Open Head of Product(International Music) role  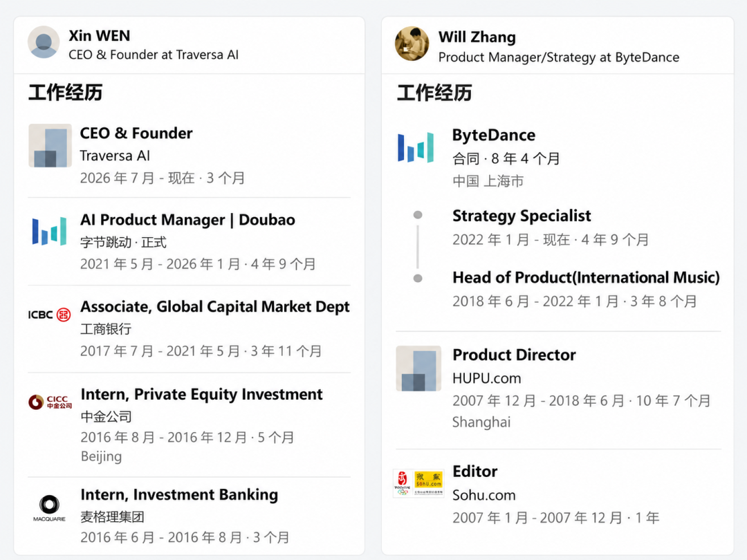tap(586, 278)
